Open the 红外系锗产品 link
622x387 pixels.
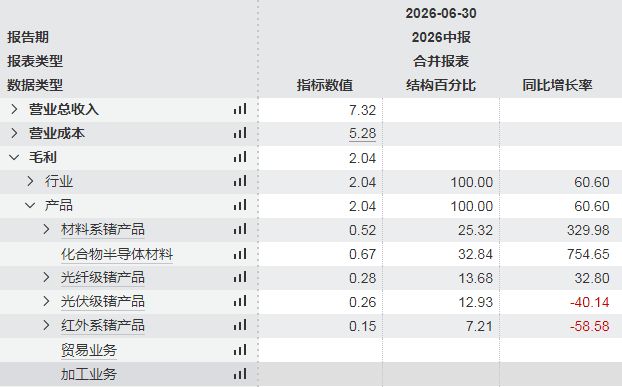(103, 326)
